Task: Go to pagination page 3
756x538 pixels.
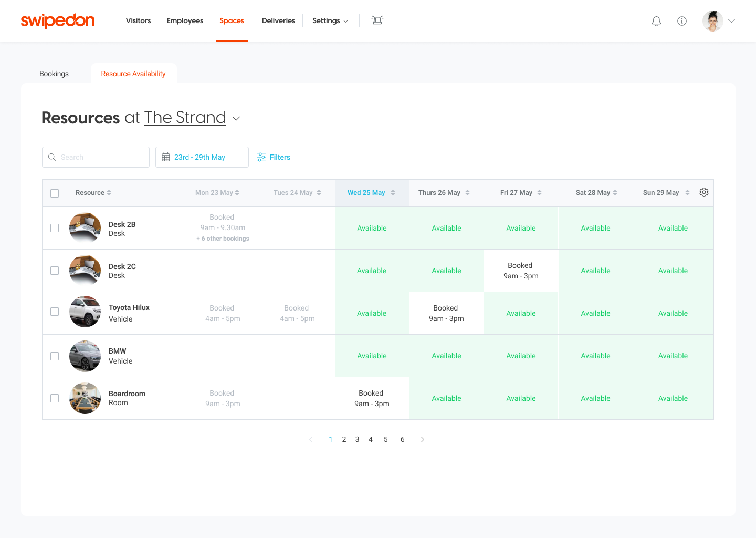Action: point(357,439)
